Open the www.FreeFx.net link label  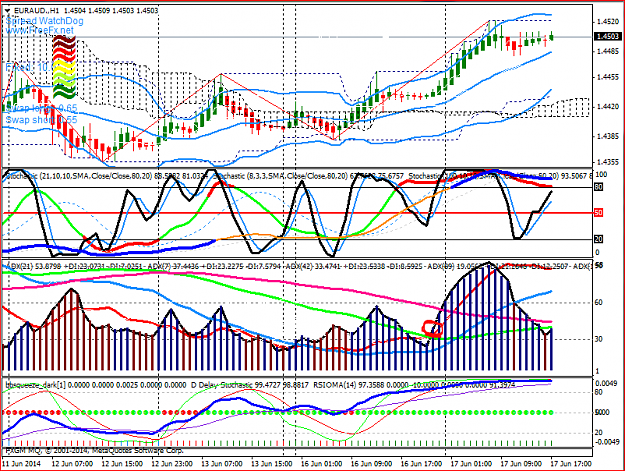tap(40, 30)
